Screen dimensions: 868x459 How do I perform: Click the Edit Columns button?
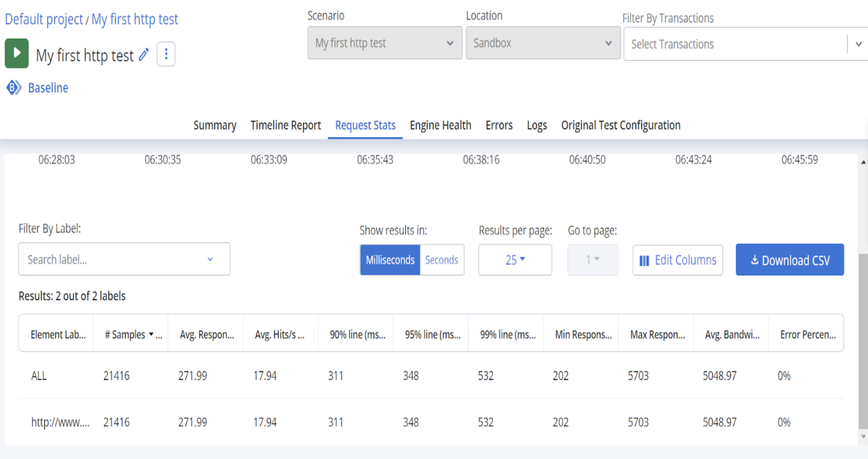point(677,260)
